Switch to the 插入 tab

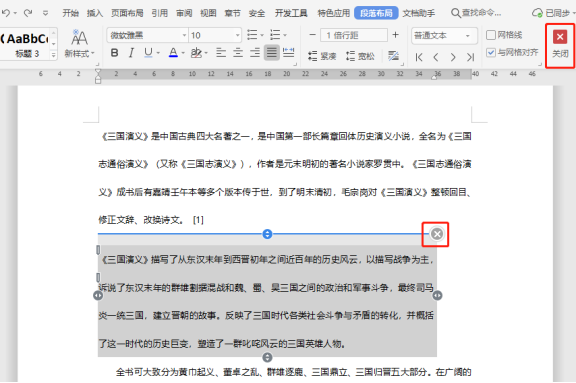coord(94,13)
